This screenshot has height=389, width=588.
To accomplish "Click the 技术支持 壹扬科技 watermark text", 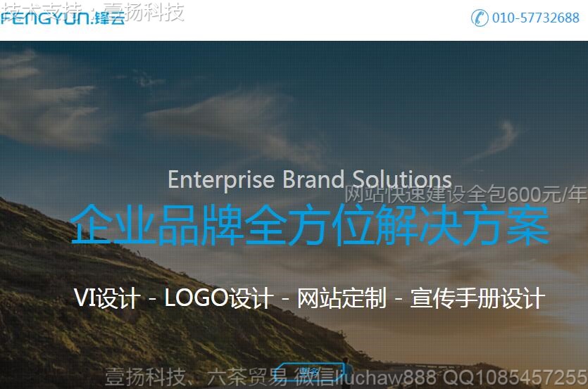I will (x=92, y=11).
